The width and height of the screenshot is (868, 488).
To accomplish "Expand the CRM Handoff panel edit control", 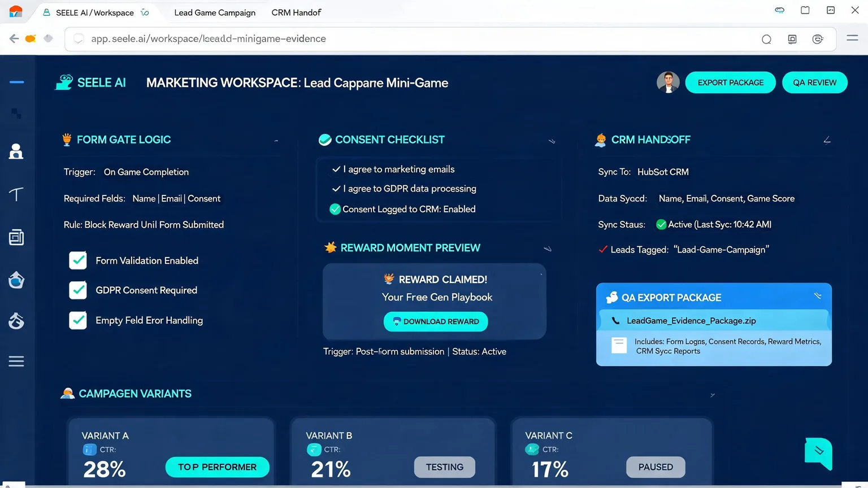I will (827, 140).
